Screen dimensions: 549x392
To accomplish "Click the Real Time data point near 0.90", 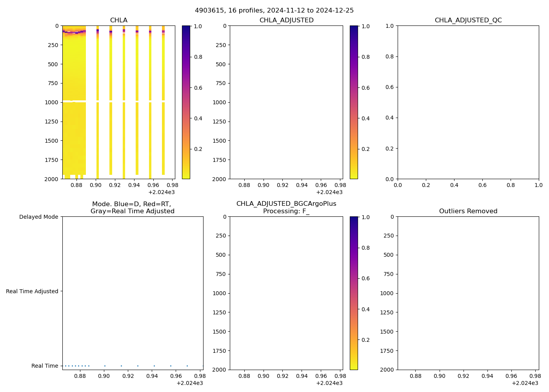I will [x=105, y=366].
